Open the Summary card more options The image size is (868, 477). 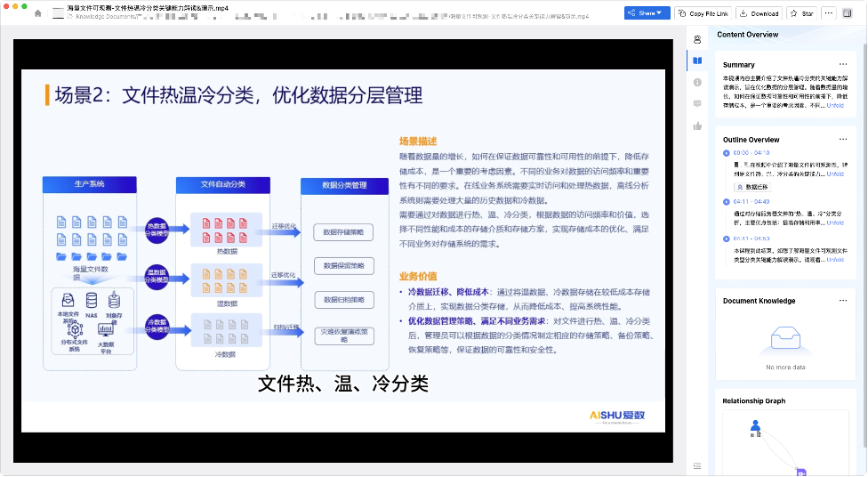click(x=841, y=65)
